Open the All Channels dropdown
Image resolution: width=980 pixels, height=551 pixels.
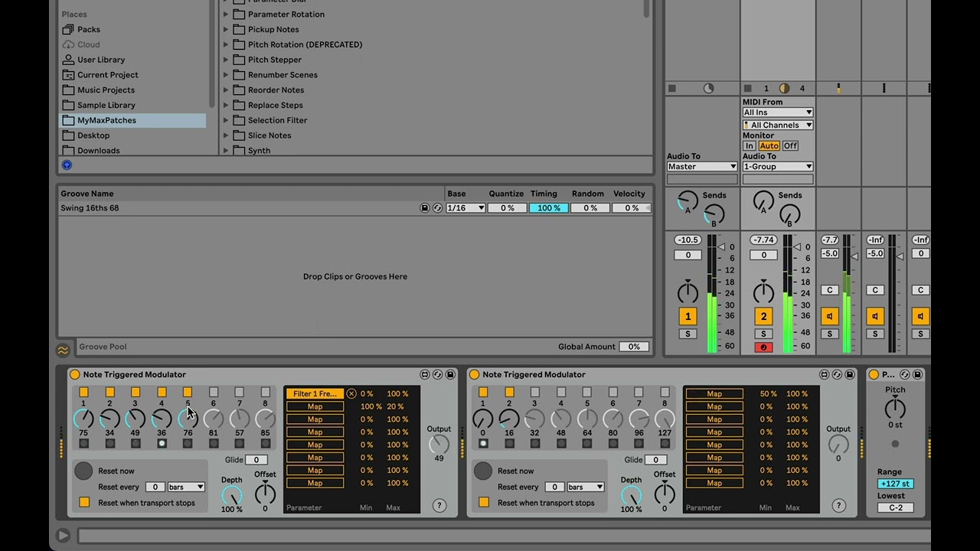(x=777, y=125)
